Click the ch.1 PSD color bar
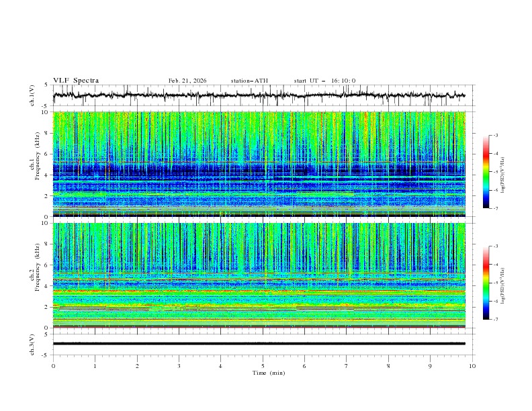Viewport: 532px width, 411px height. coord(486,172)
